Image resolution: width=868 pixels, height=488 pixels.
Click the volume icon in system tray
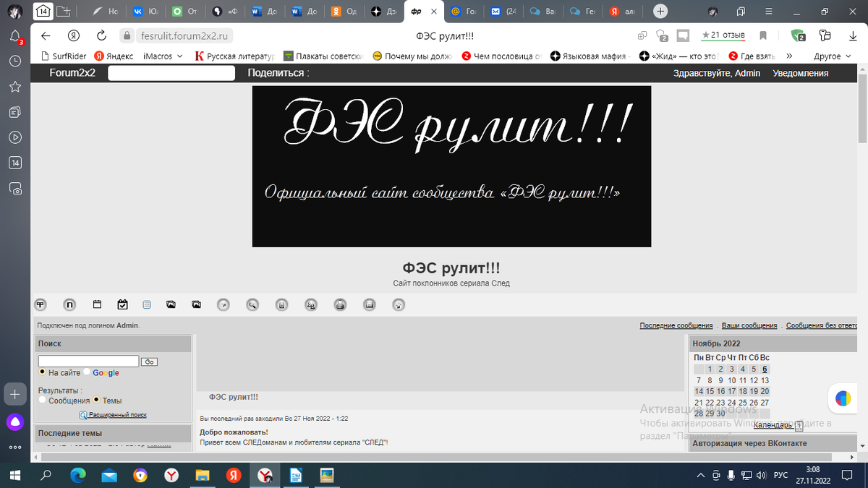[x=759, y=475]
